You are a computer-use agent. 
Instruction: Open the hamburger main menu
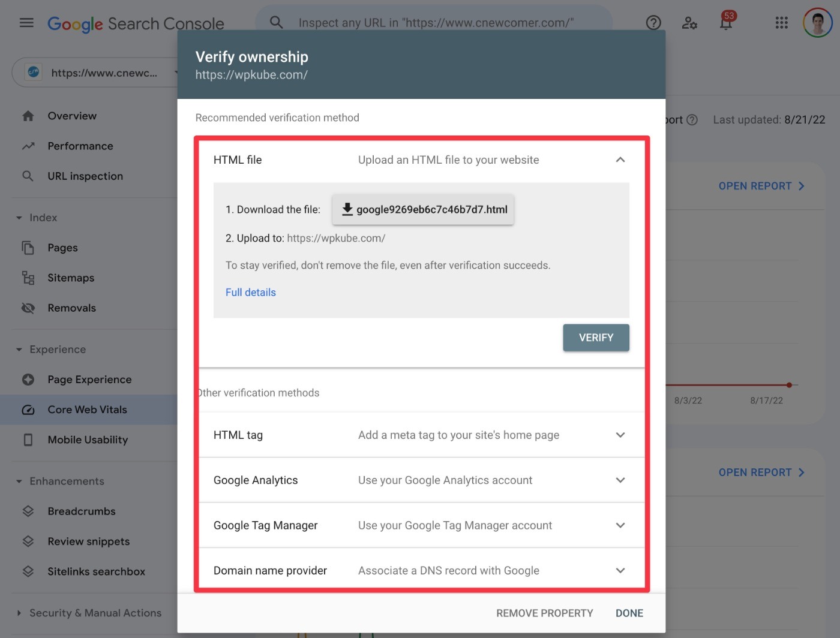click(x=26, y=23)
